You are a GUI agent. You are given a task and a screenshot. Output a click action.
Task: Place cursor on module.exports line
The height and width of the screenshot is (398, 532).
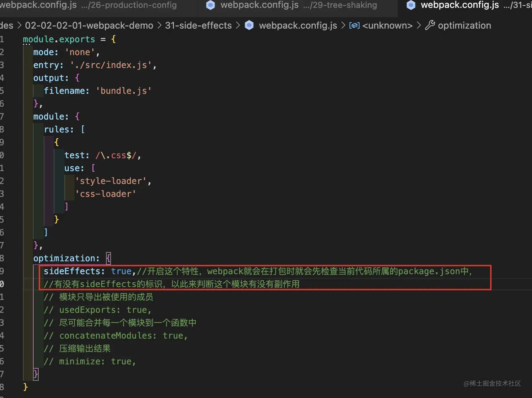[69, 39]
